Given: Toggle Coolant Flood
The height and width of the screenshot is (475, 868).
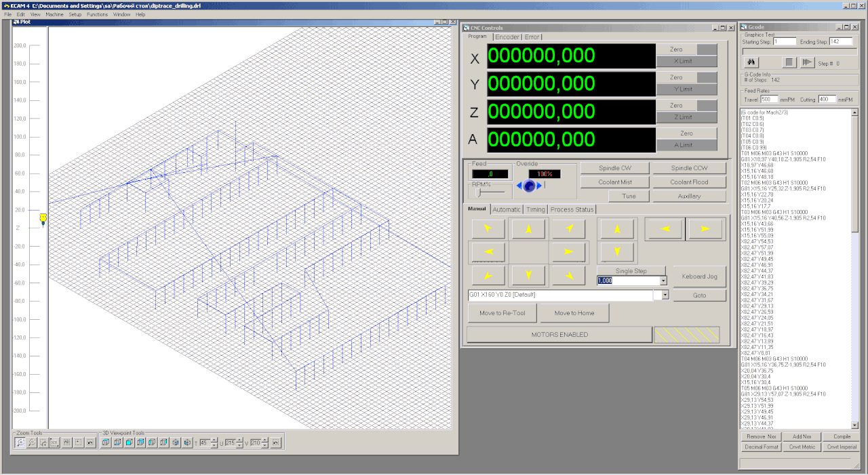Looking at the screenshot, I should pyautogui.click(x=689, y=182).
